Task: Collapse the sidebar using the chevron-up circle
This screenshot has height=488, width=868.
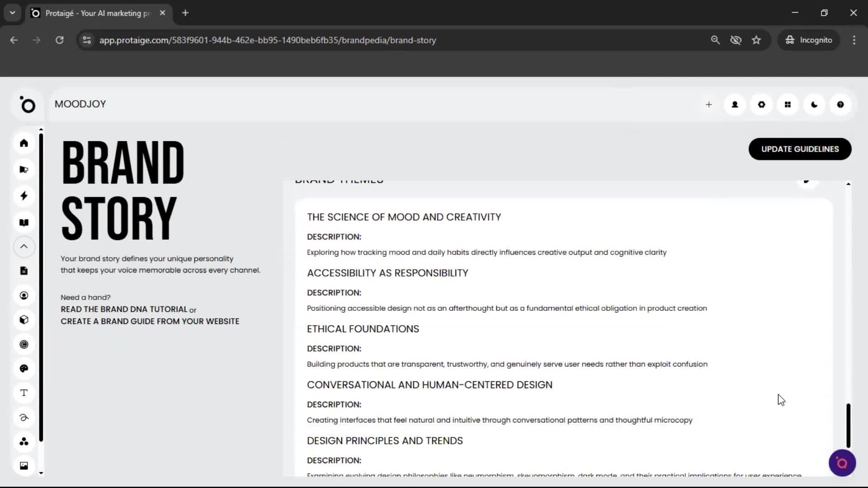Action: click(x=24, y=247)
